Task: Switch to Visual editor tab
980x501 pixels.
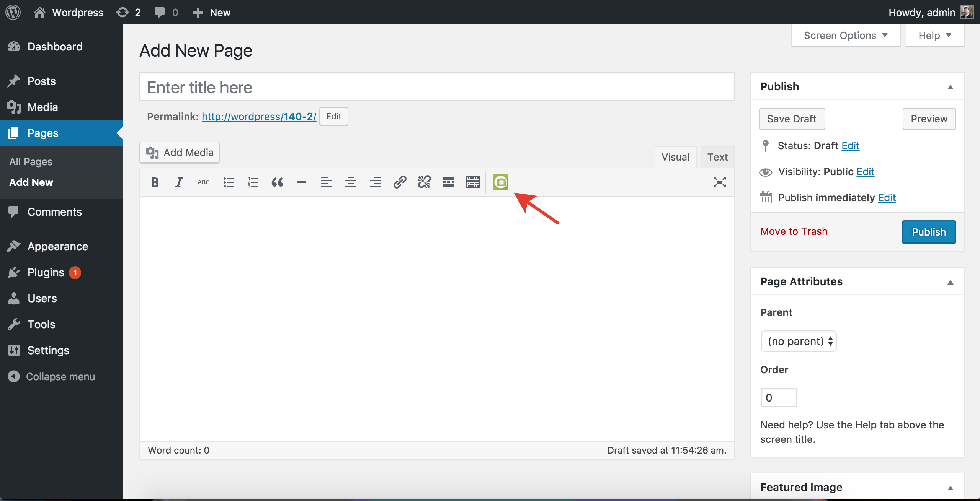Action: 676,156
